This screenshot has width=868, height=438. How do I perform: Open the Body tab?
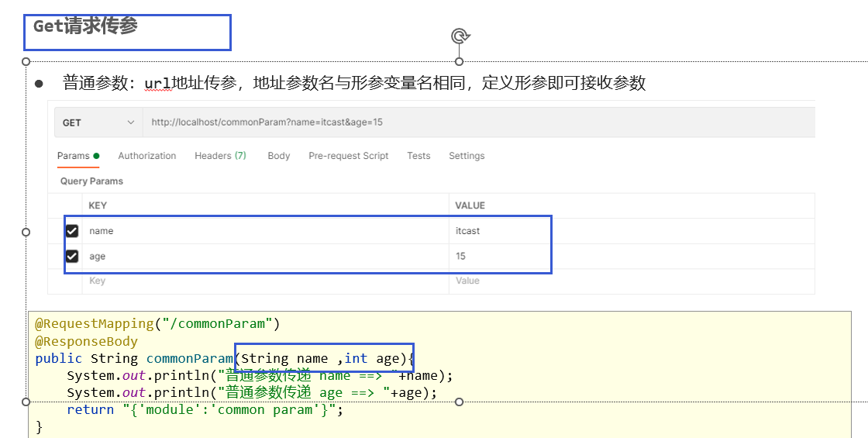click(278, 156)
